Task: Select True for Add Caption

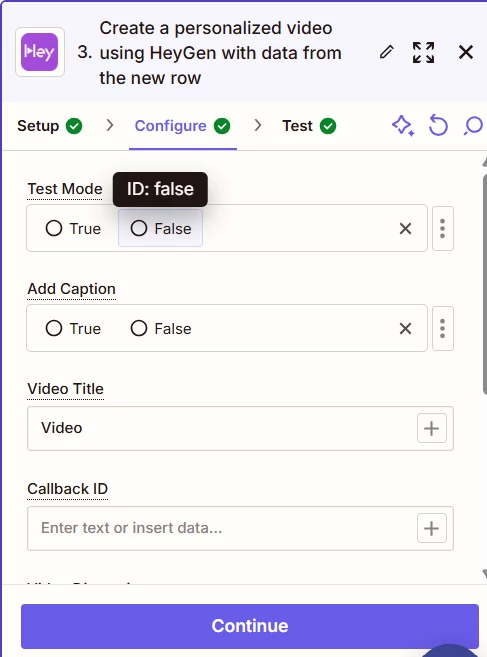Action: pos(73,328)
